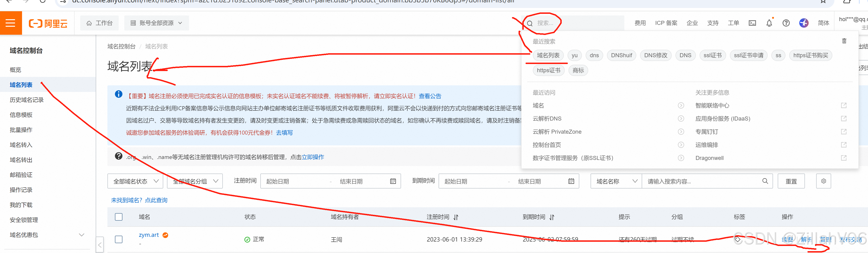Image resolution: width=868 pixels, height=253 pixels.
Task: Click the notification bell icon
Action: (x=769, y=23)
